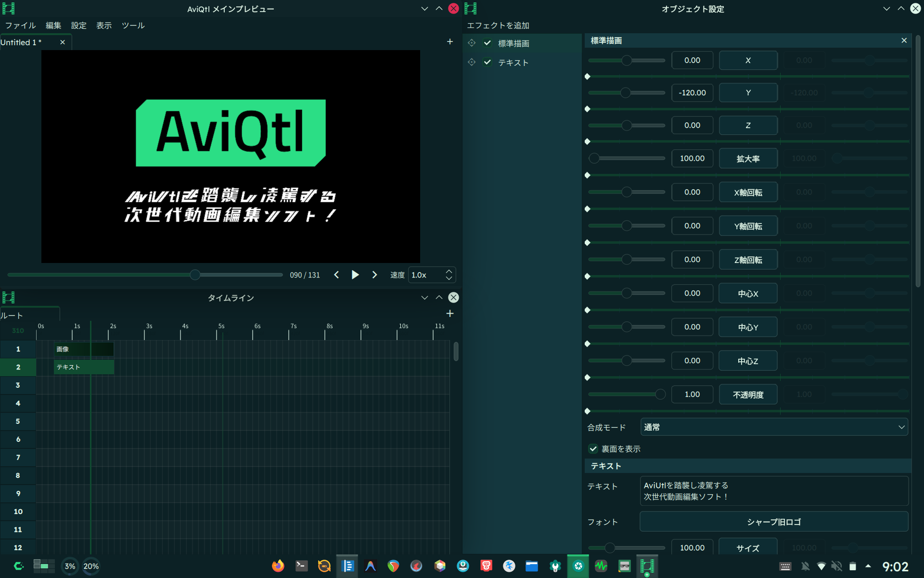Open AviQtl app icon in taskbar
The height and width of the screenshot is (578, 924).
coord(647,566)
